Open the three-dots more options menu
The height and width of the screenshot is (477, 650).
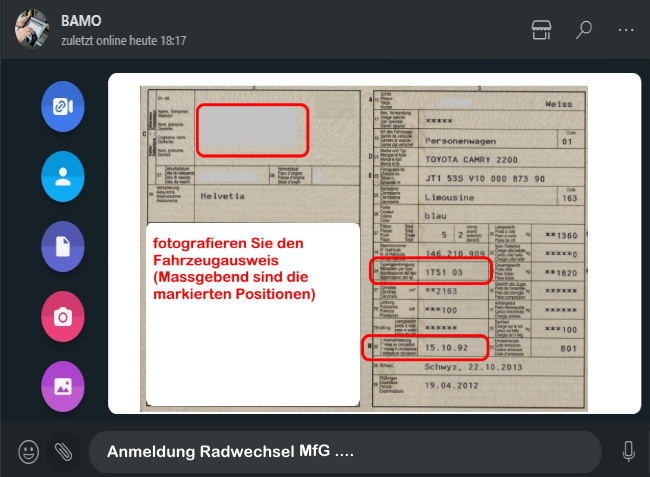(626, 30)
